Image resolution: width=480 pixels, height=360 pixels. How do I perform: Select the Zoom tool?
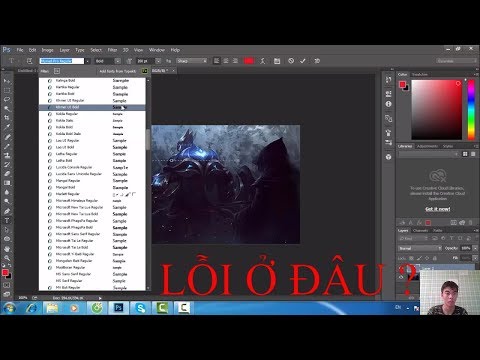[x=7, y=258]
